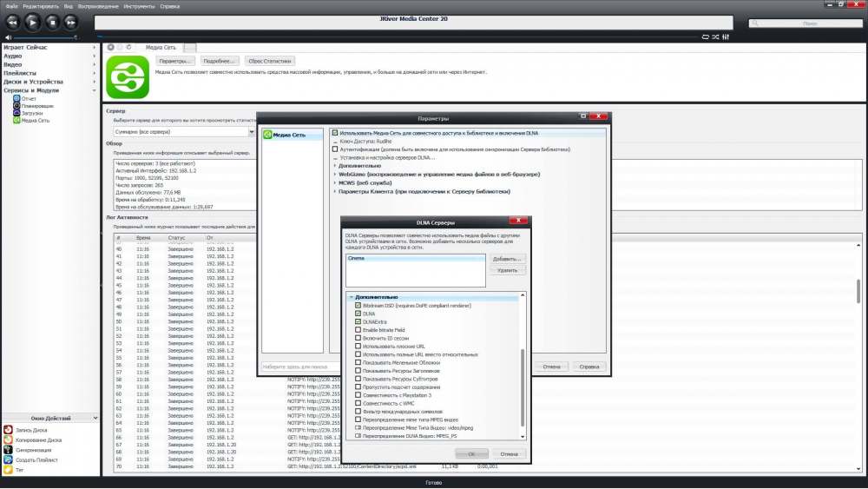Collapse Дополнительно group in DLNA dialog
The width and height of the screenshot is (868, 489).
[x=351, y=297]
